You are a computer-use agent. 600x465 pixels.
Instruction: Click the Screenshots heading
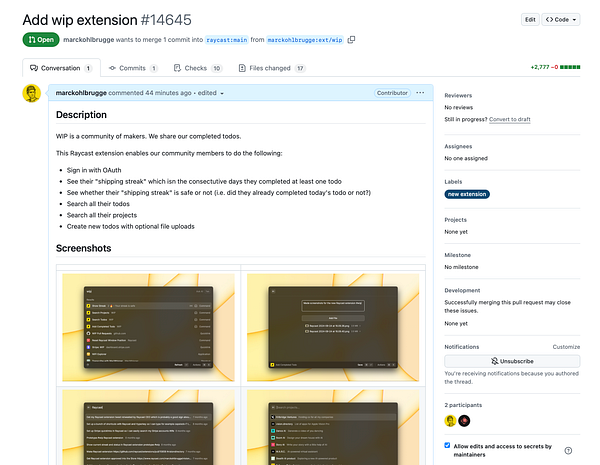pos(83,248)
